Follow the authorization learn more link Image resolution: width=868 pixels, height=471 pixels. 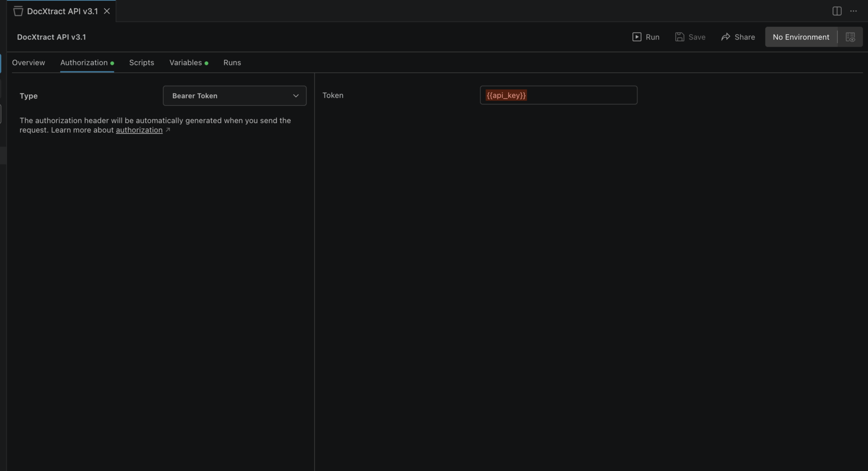coord(139,130)
